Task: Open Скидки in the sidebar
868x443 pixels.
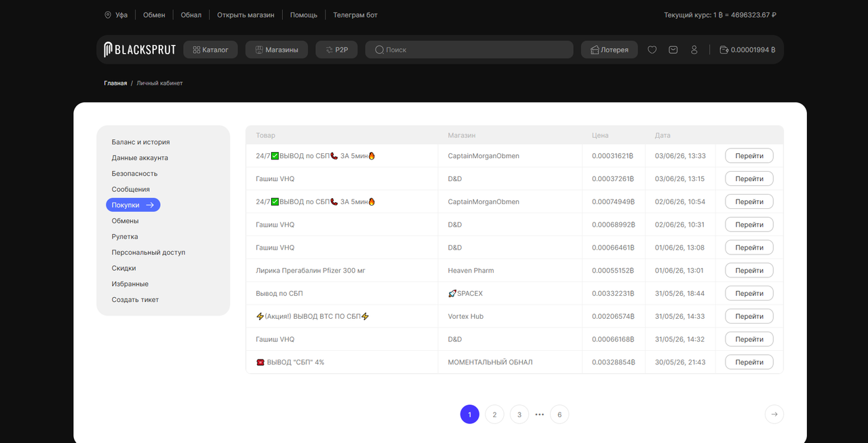Action: pyautogui.click(x=124, y=268)
